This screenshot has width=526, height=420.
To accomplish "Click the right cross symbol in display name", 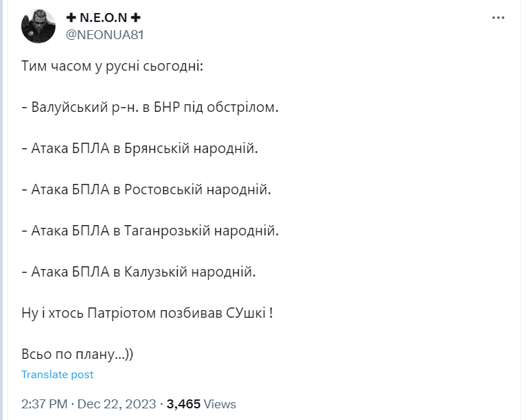I will [136, 17].
